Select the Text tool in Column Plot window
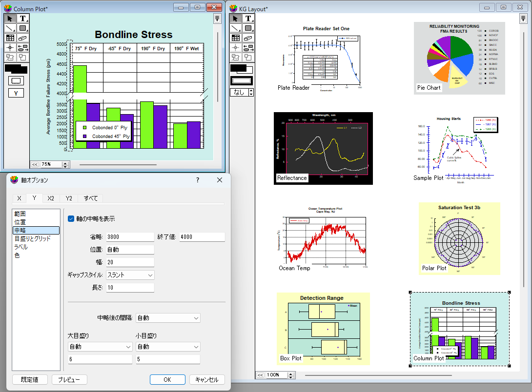532x392 pixels. click(22, 19)
